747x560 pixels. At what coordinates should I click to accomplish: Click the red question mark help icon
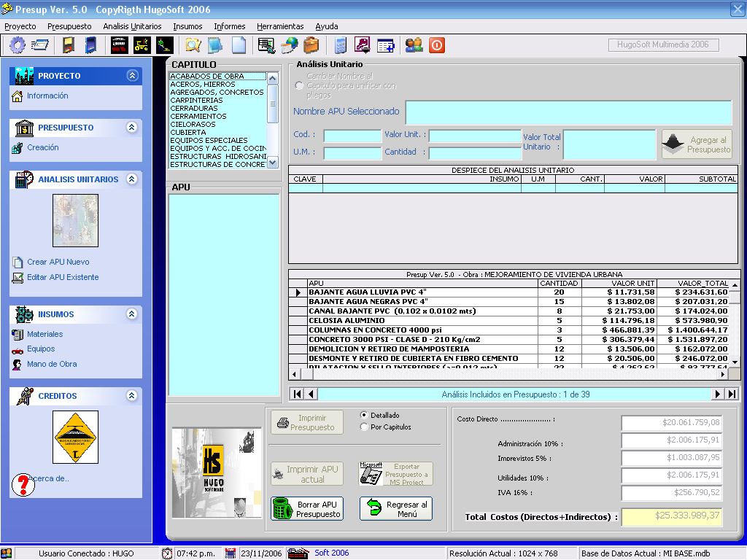24,484
